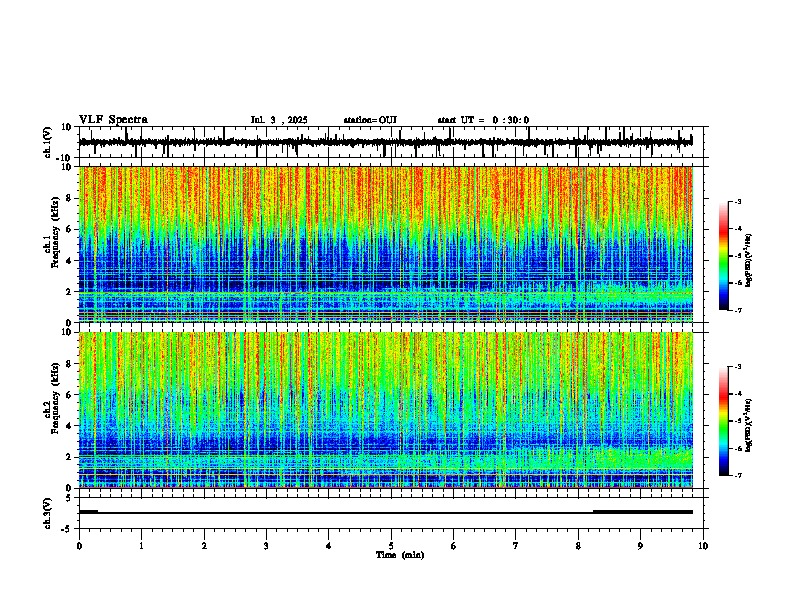Click the 'start UT = 0:30:0' label
Image resolution: width=792 pixels, height=612 pixels.
[x=483, y=120]
